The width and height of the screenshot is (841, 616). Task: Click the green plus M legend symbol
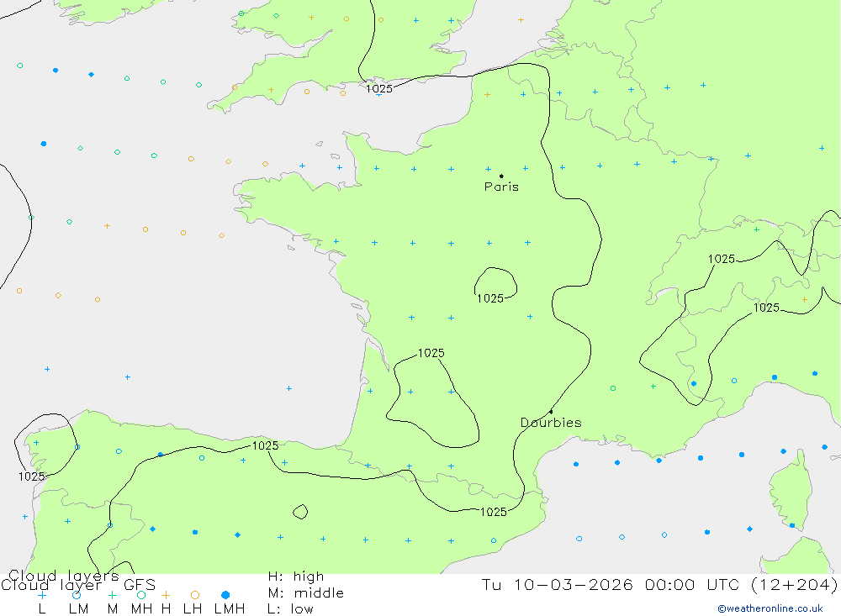click(x=112, y=595)
